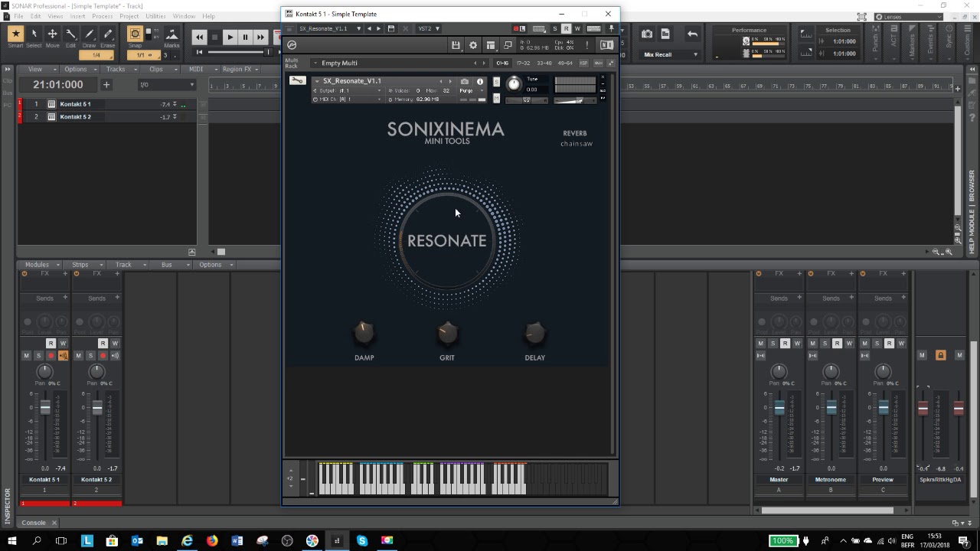Open the Marks snap options

click(x=171, y=34)
